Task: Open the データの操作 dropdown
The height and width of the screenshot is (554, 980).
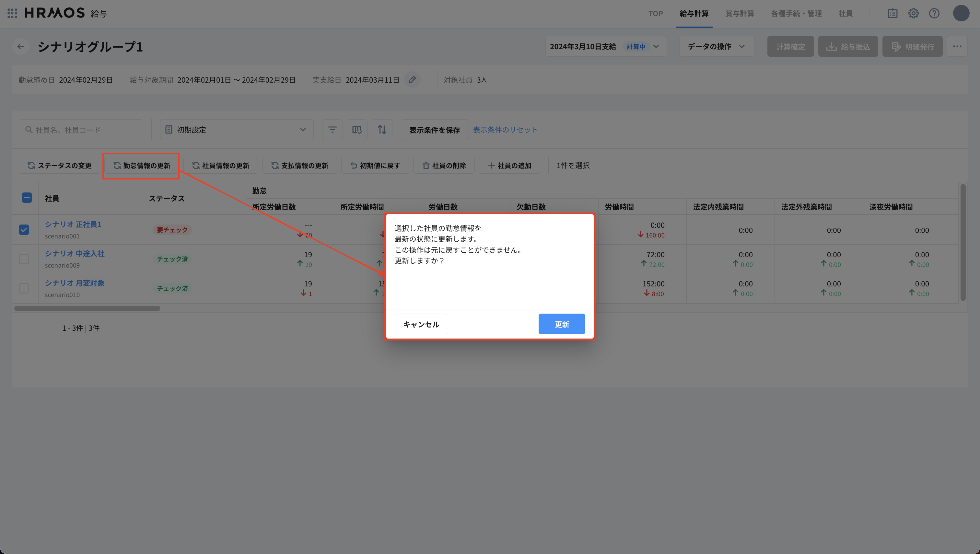Action: [716, 46]
